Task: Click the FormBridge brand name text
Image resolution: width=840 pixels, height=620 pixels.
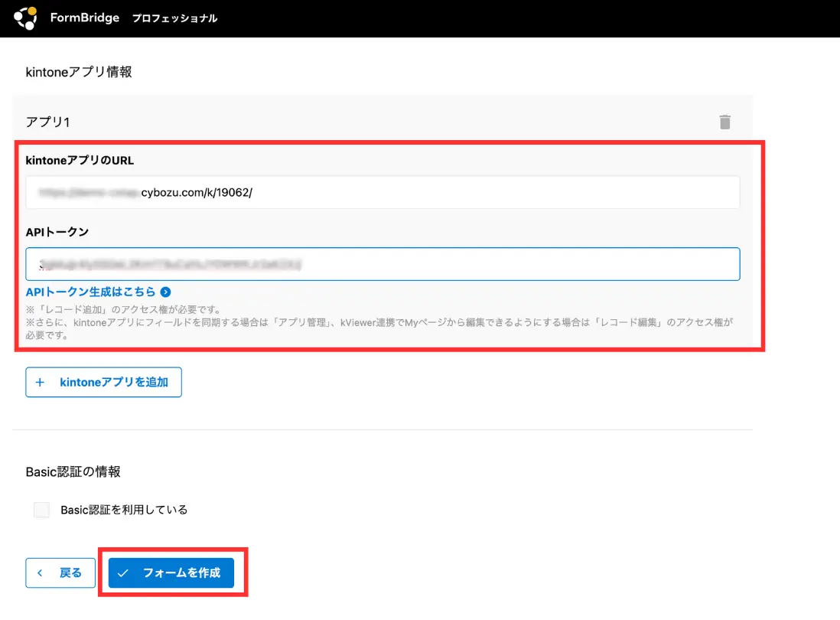Action: click(84, 18)
